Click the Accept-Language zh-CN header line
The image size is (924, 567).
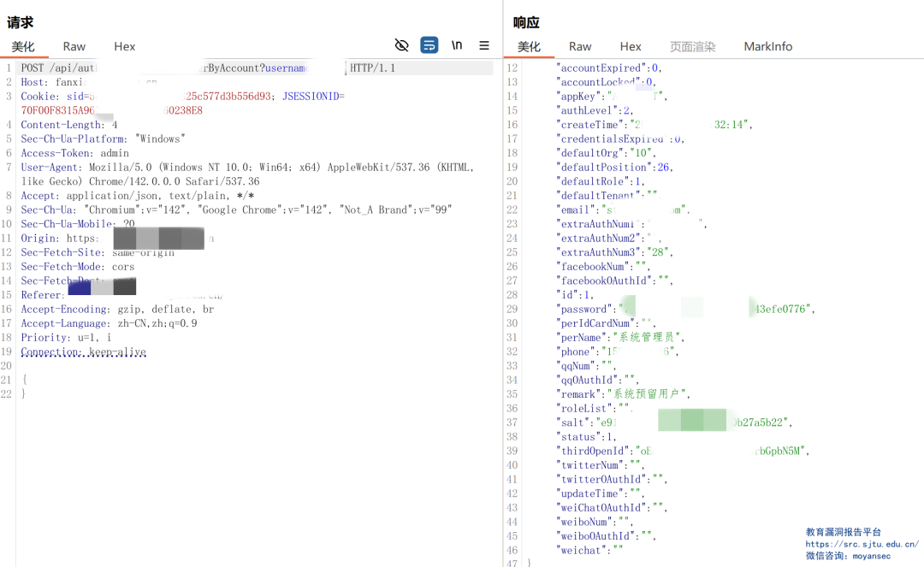[x=109, y=323]
